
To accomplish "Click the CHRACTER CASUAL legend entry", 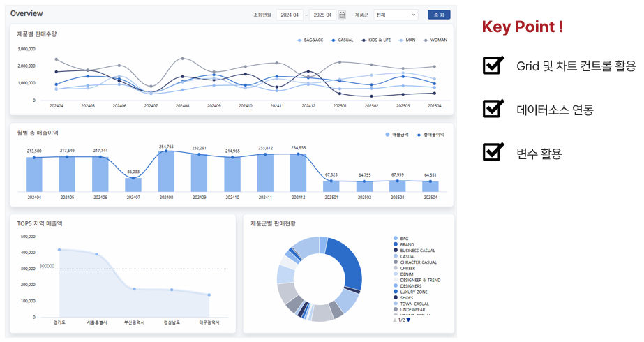I will [415, 262].
